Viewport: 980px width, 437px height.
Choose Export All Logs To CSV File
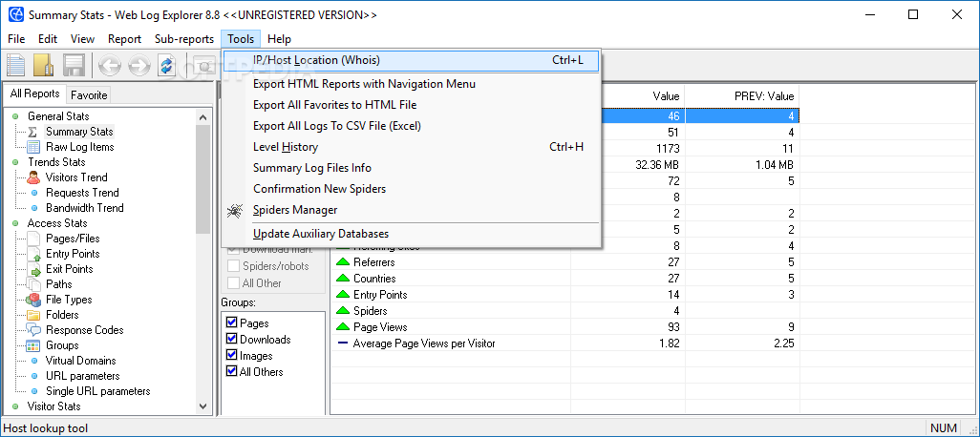(x=412, y=126)
